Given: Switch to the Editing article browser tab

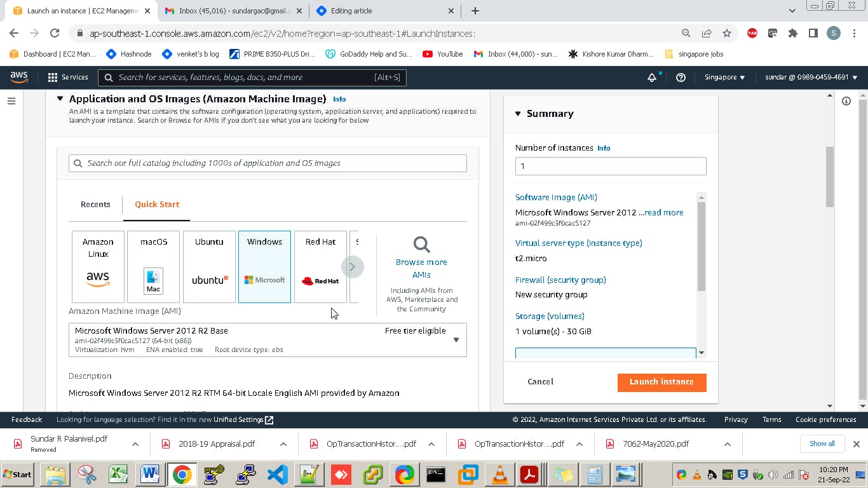Looking at the screenshot, I should [x=386, y=11].
